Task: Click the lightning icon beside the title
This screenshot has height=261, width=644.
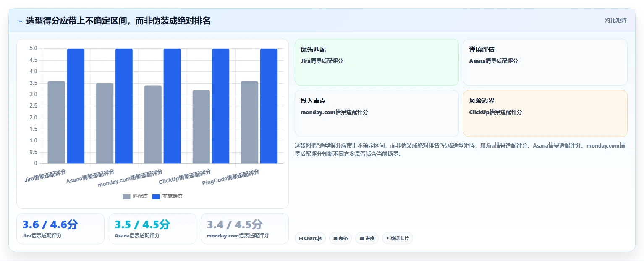Action: click(20, 21)
